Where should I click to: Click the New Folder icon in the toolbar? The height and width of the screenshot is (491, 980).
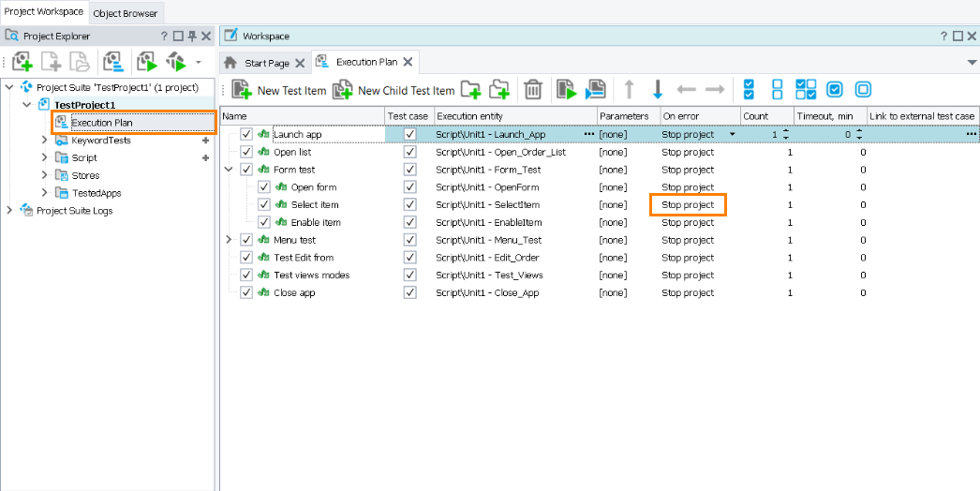pyautogui.click(x=470, y=90)
